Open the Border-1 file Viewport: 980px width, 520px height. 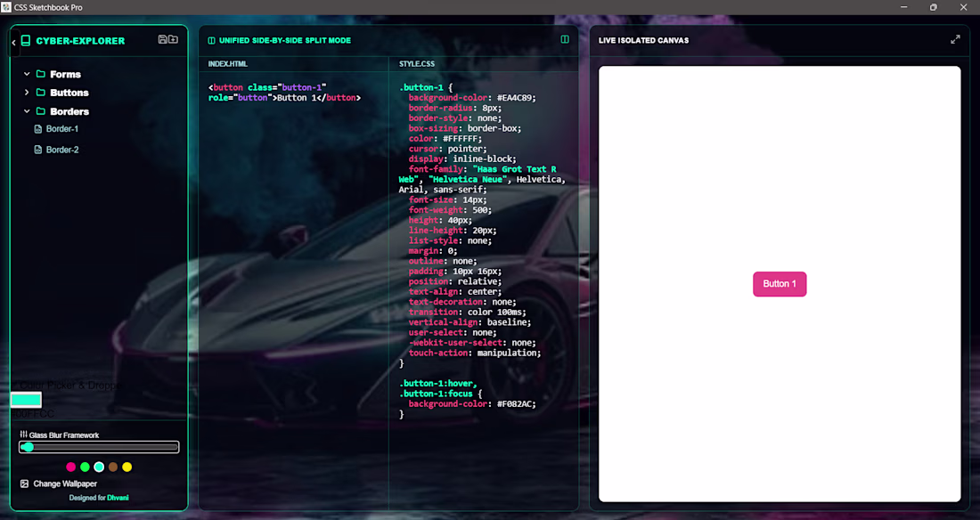(56, 129)
